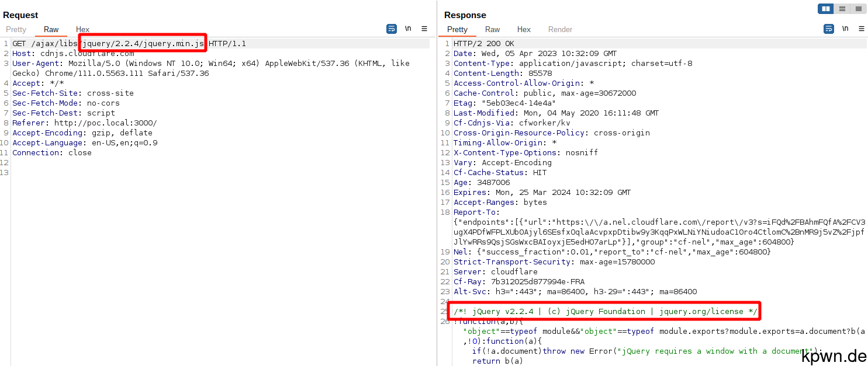868x366 pixels.
Task: Select the Pretty view of the response
Action: click(457, 29)
